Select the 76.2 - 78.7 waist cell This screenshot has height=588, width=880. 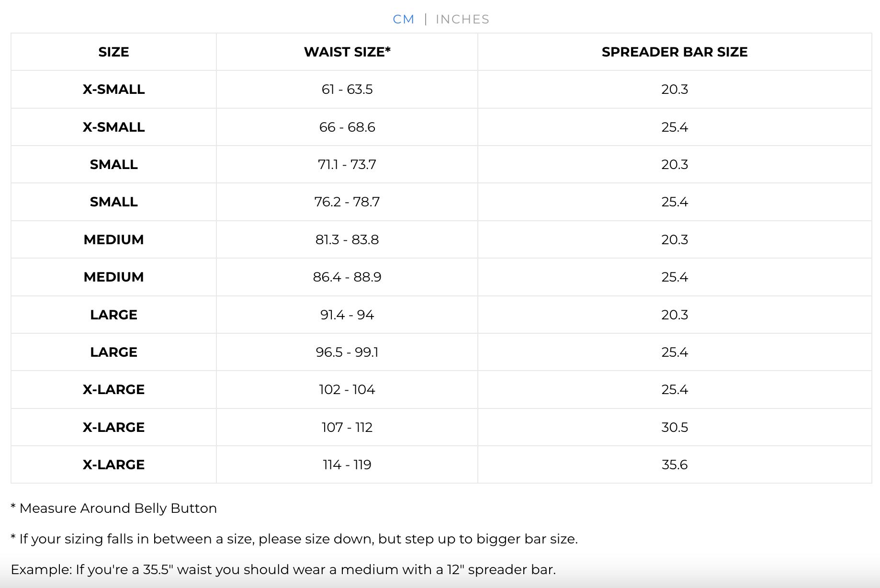coord(347,202)
